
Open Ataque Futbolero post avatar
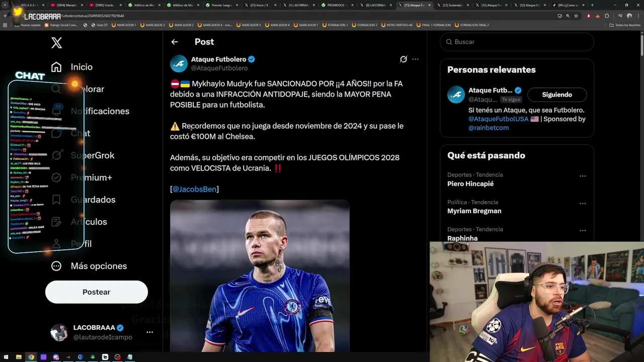pyautogui.click(x=179, y=63)
